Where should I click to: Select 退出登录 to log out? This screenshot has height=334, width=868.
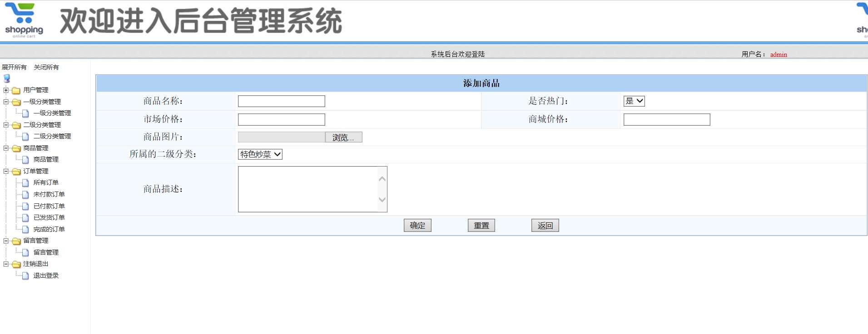[46, 275]
